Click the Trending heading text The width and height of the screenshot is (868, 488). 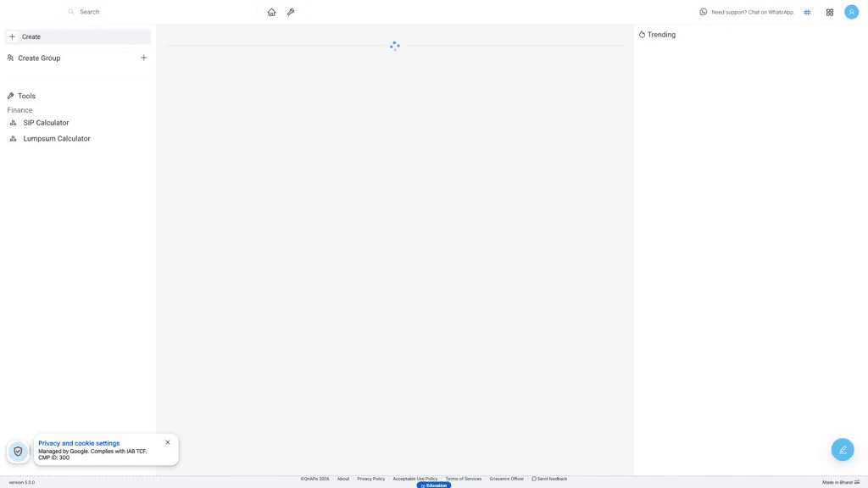coord(661,34)
